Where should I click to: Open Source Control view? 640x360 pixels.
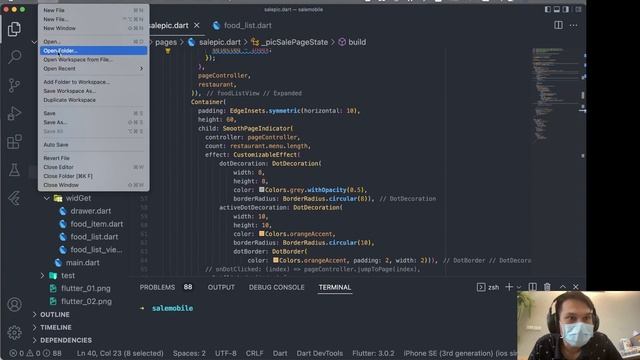click(x=14, y=85)
